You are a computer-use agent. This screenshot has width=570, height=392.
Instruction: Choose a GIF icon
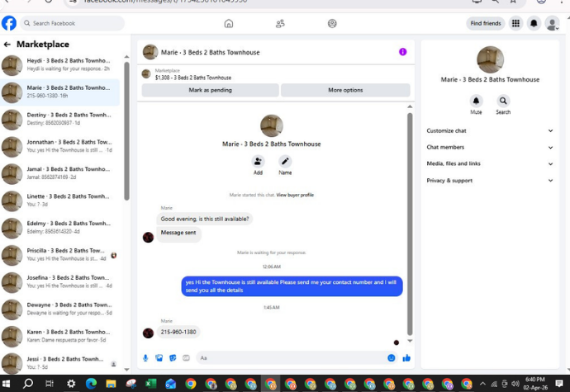click(x=186, y=358)
